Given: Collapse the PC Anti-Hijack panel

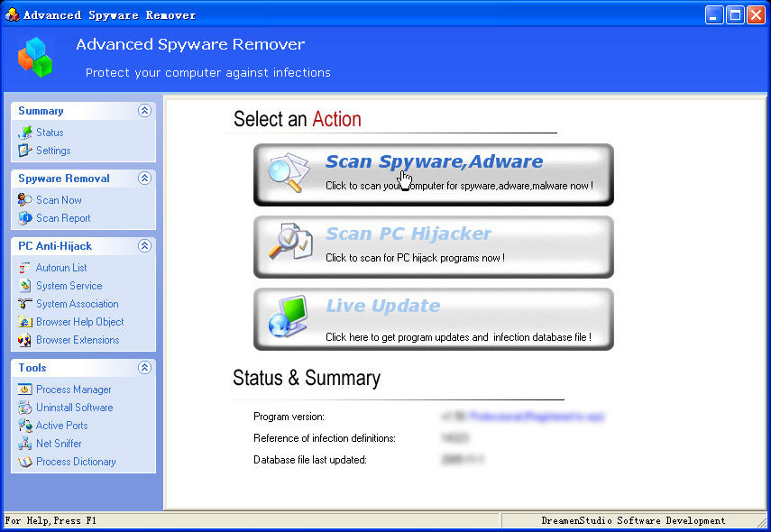Looking at the screenshot, I should pyautogui.click(x=144, y=246).
